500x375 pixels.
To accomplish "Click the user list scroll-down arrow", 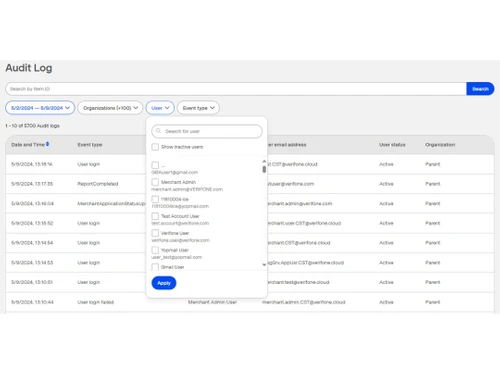I will 264,265.
